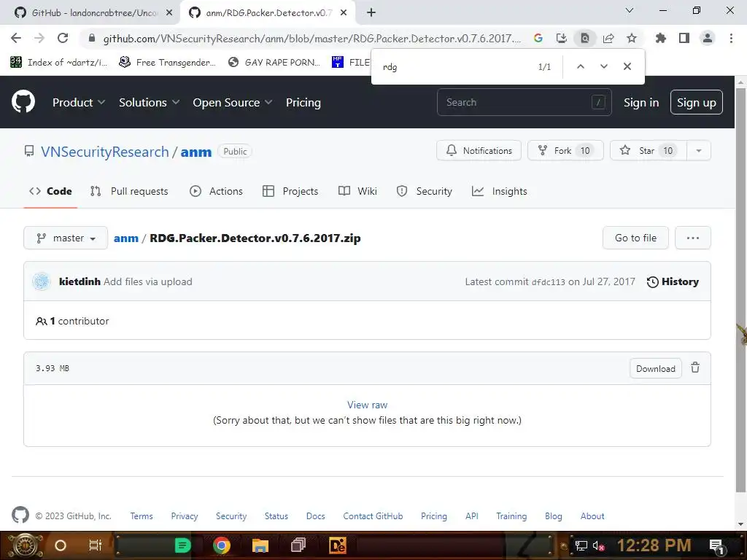Expand the Star options dropdown arrow
This screenshot has height=560, width=747.
[699, 150]
